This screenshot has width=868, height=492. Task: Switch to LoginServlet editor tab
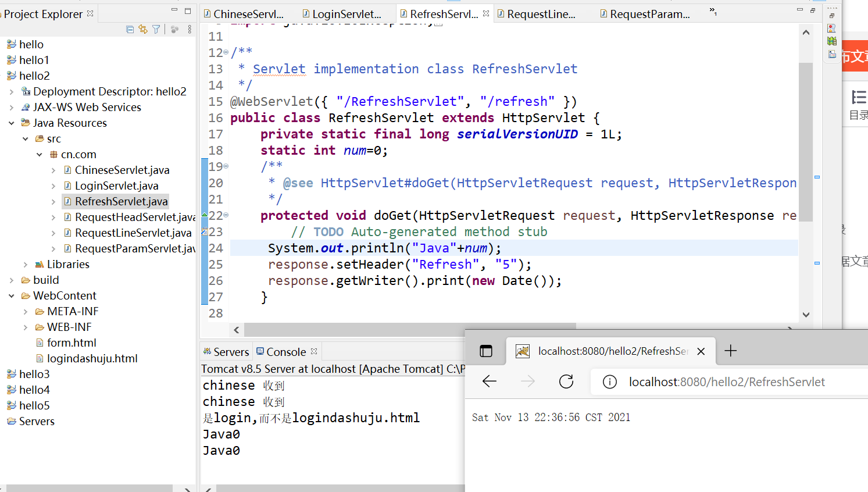(x=342, y=14)
